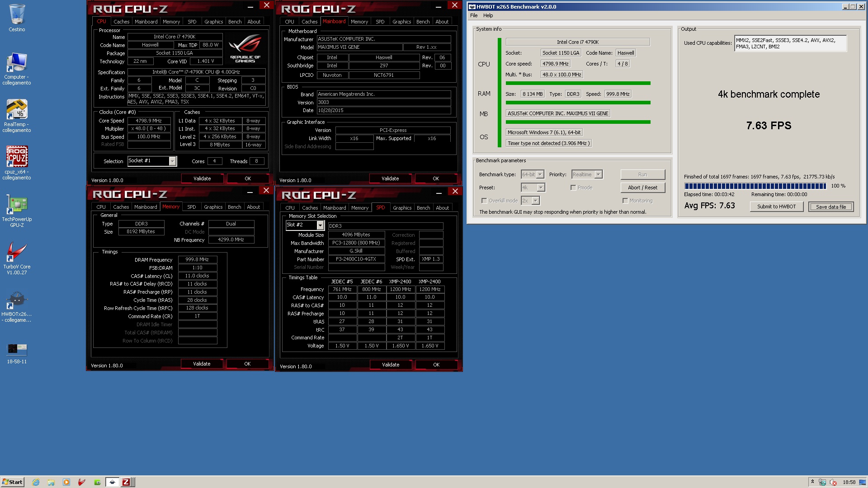The height and width of the screenshot is (488, 868).
Task: Enable the Overkill mode checkbox
Action: point(484,201)
